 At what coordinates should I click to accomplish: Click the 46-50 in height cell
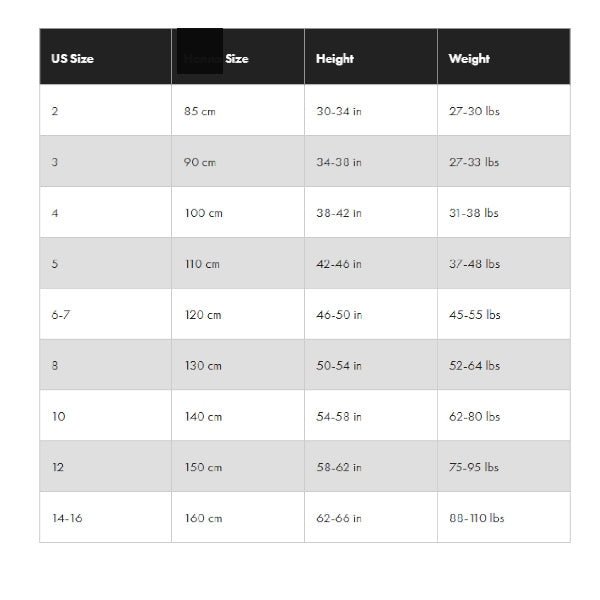(371, 313)
